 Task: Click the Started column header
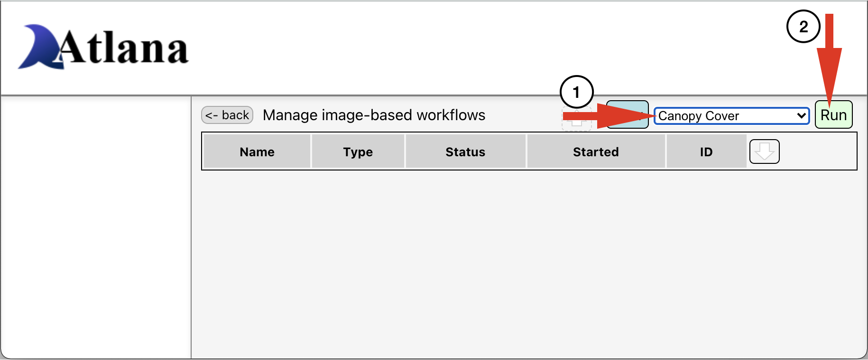pyautogui.click(x=596, y=152)
